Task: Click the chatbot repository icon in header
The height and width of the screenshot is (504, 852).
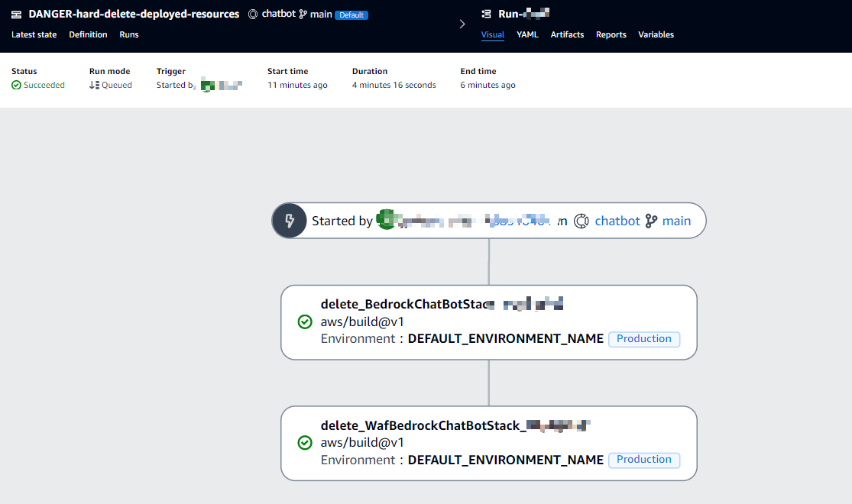Action: tap(254, 15)
